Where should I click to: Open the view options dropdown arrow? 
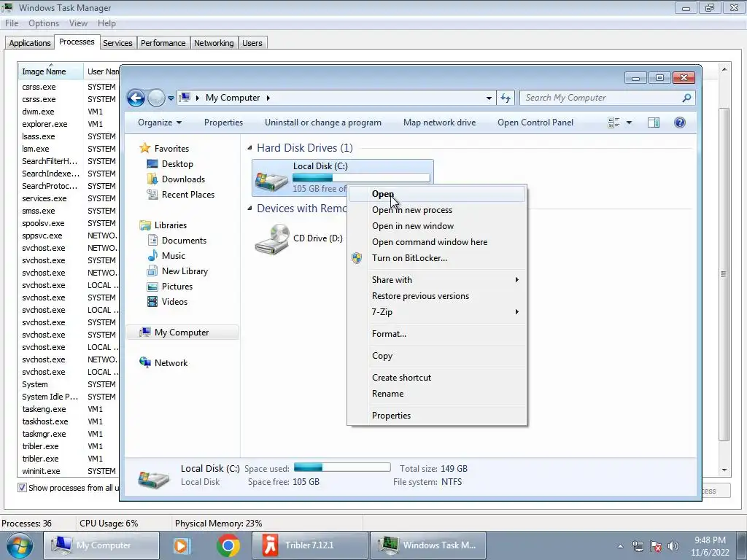click(x=629, y=122)
